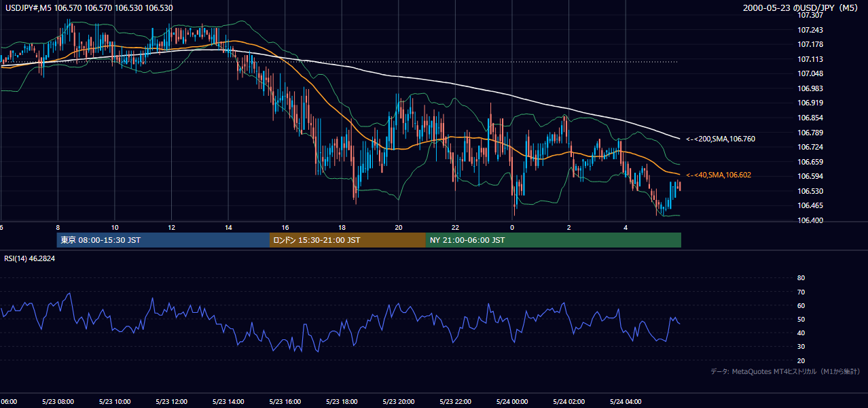Click the 5/24 02:00 date label
The width and height of the screenshot is (868, 408).
(x=569, y=402)
